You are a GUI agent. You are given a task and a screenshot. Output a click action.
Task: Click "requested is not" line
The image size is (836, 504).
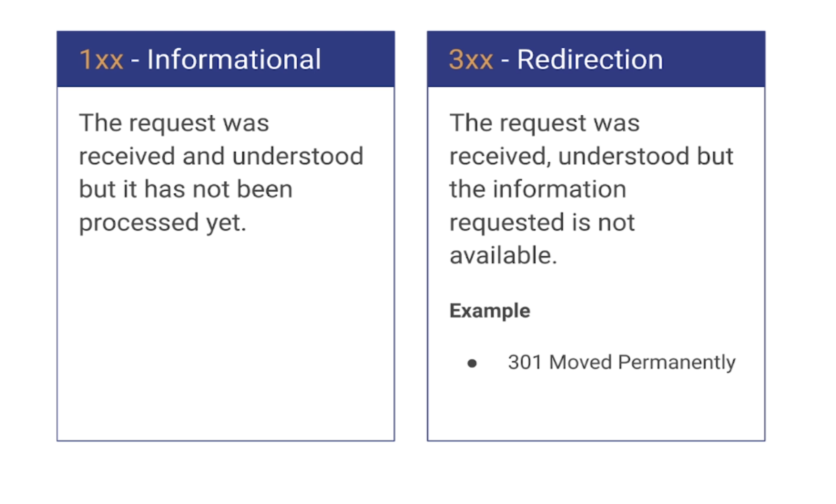coord(542,223)
